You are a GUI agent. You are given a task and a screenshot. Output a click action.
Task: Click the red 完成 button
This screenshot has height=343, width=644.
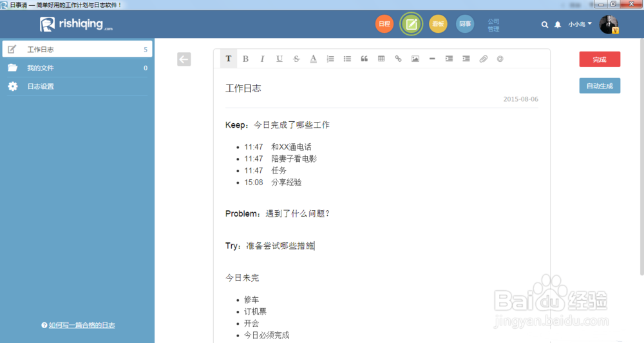600,59
